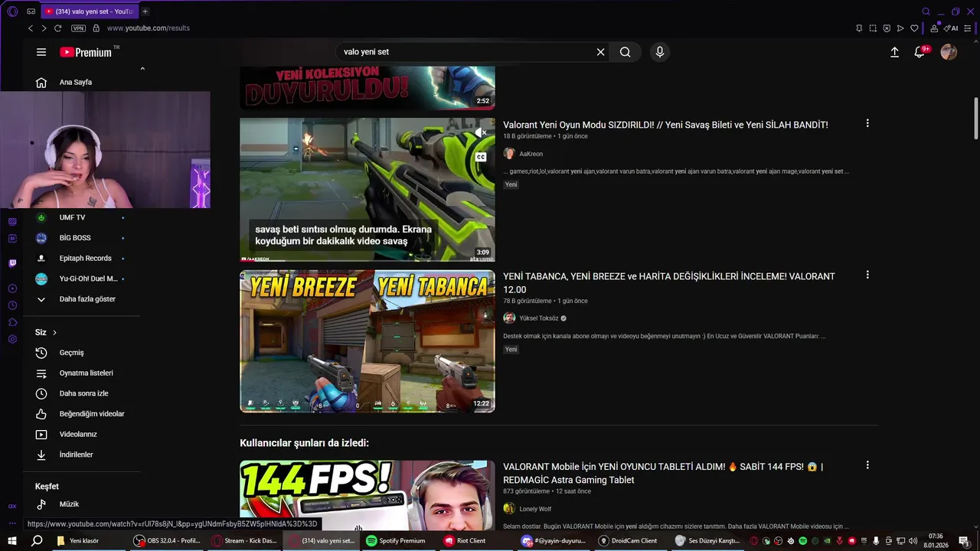Open YouTube notifications bell
This screenshot has height=551, width=980.
tap(920, 52)
